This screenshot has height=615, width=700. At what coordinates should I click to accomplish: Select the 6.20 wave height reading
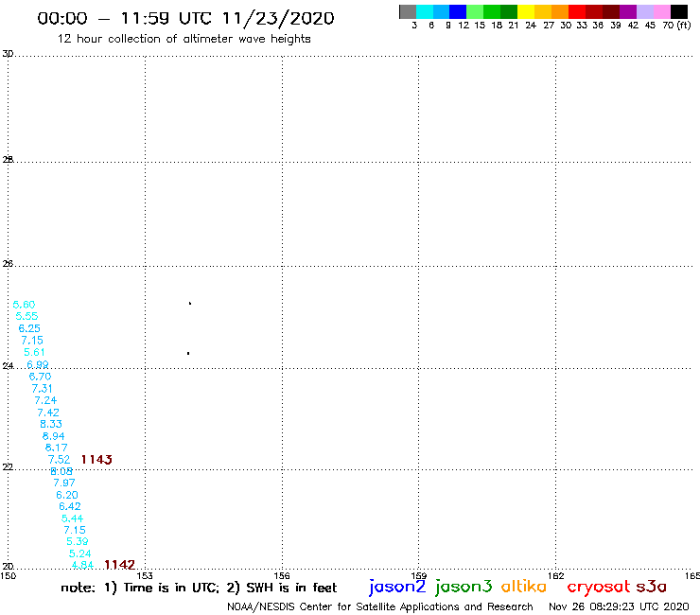pyautogui.click(x=67, y=495)
